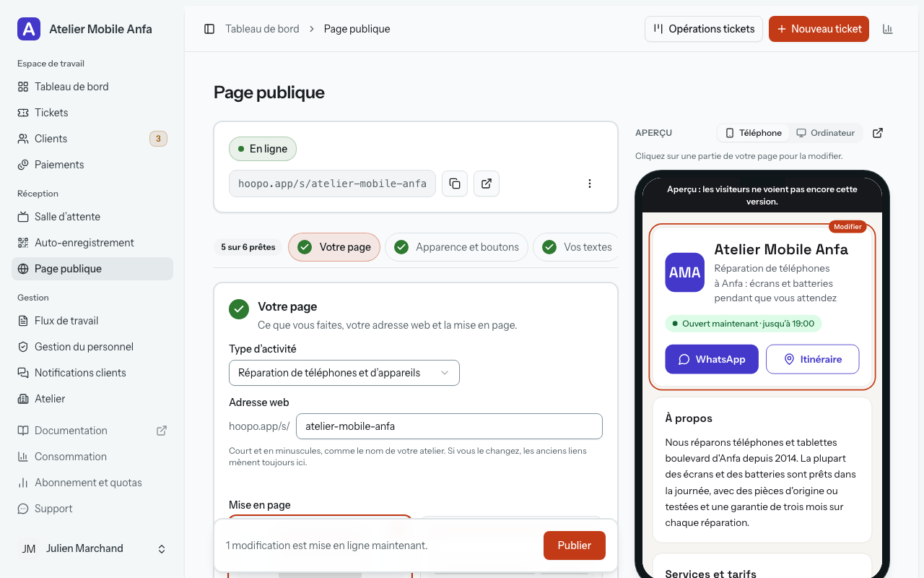This screenshot has width=924, height=578.
Task: Click Opérations tickets button
Action: [x=704, y=29]
